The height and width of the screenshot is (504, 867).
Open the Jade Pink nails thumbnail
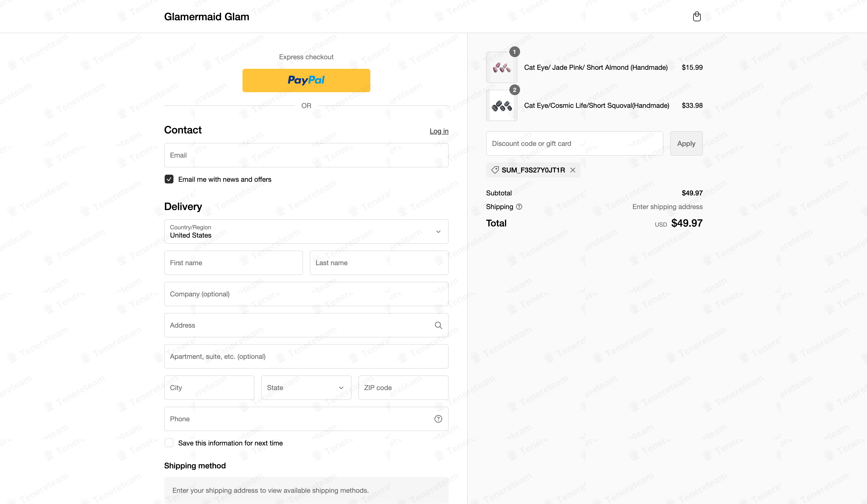coord(501,67)
